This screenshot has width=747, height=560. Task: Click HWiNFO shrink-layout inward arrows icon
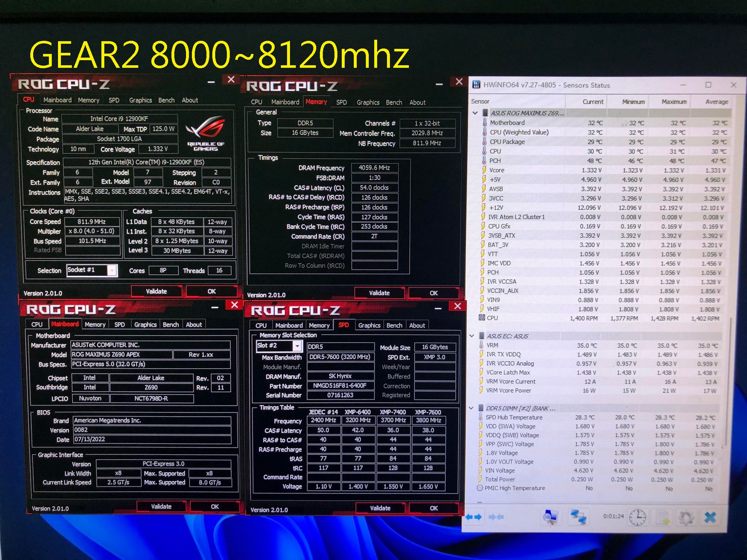pyautogui.click(x=496, y=517)
